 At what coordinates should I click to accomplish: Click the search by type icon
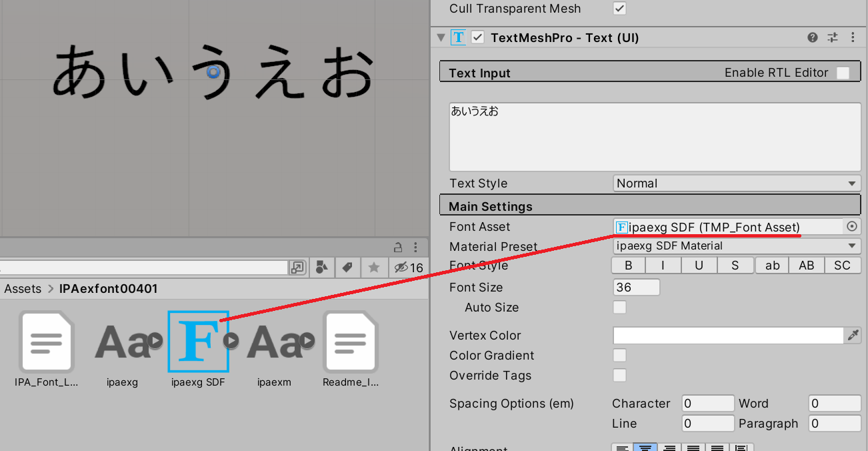click(323, 267)
